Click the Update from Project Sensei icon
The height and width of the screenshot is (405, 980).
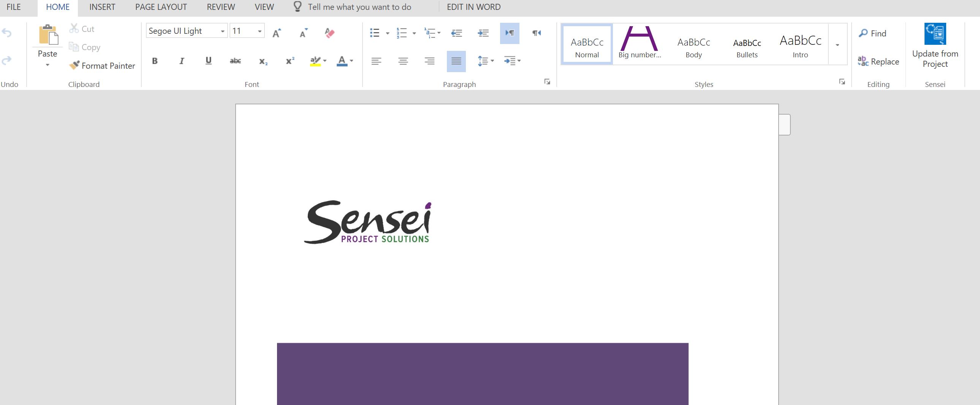coord(935,34)
